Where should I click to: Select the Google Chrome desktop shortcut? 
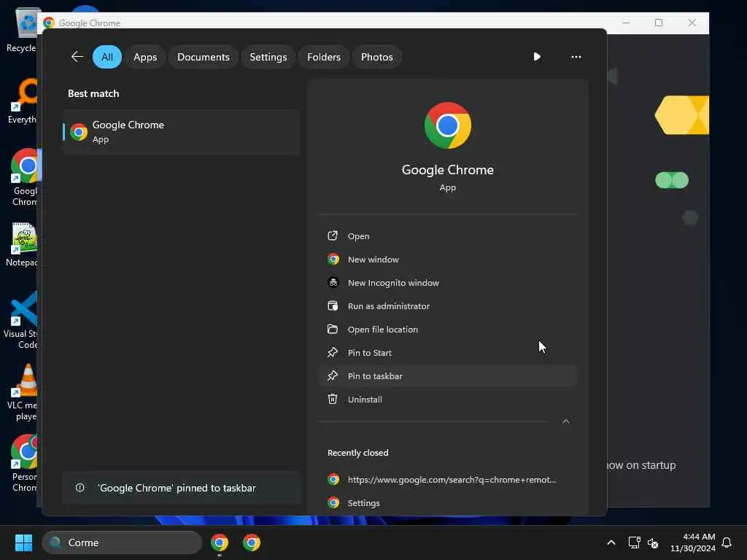click(x=25, y=177)
